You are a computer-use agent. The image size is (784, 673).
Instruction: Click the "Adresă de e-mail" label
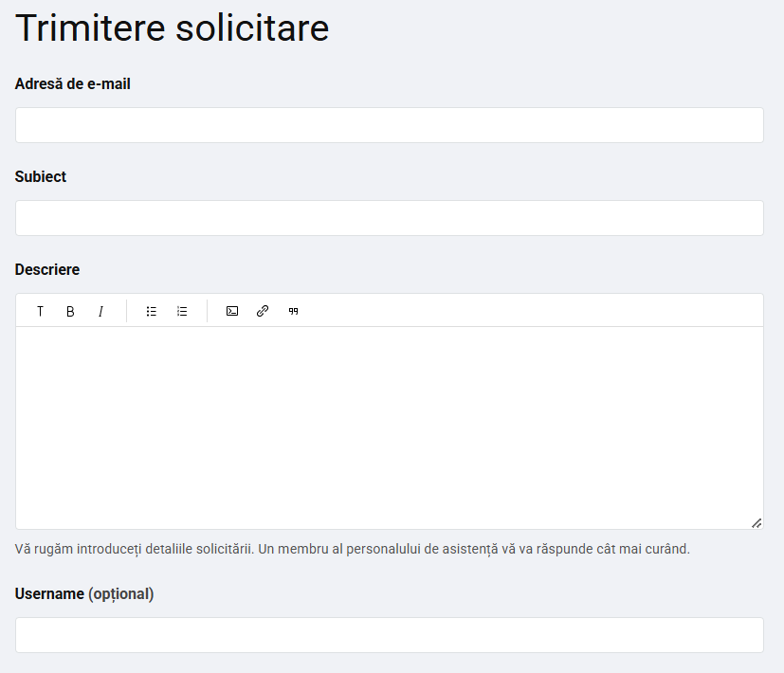[x=72, y=84]
